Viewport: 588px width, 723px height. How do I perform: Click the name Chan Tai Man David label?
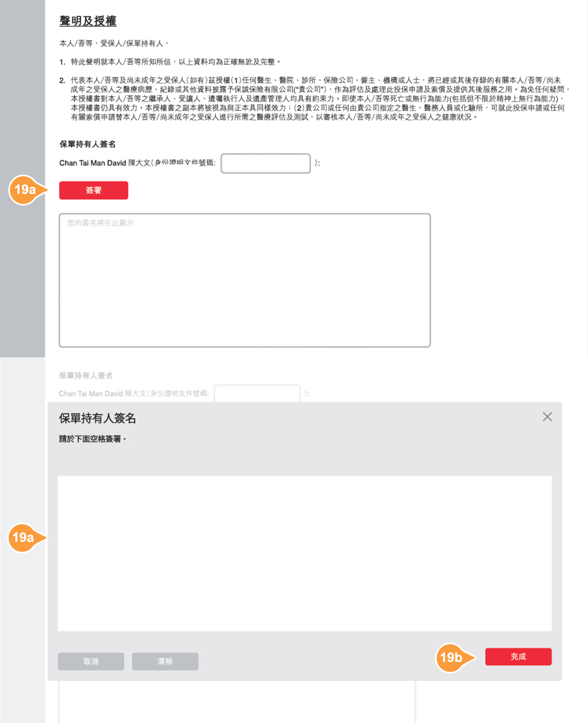click(93, 163)
